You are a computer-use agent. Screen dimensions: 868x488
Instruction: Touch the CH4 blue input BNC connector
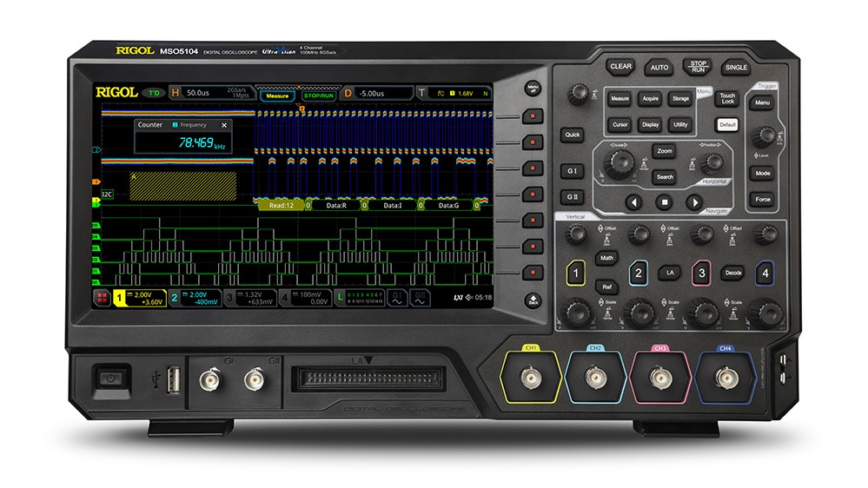[x=726, y=378]
